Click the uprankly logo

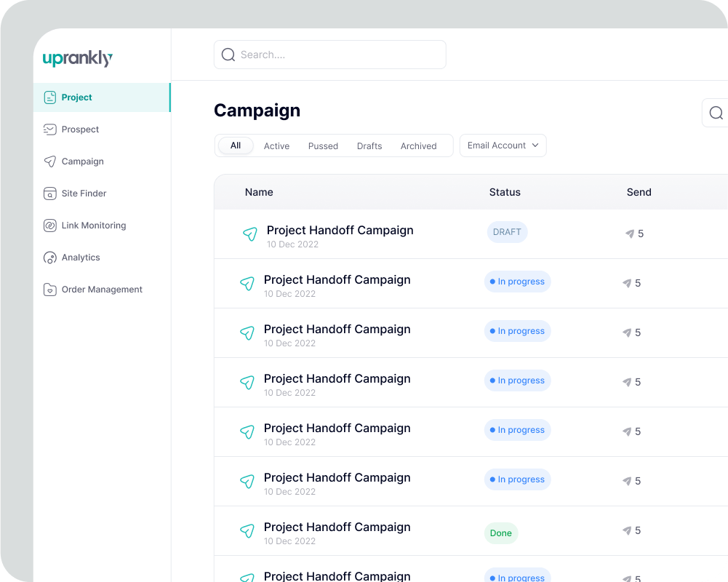click(x=77, y=59)
